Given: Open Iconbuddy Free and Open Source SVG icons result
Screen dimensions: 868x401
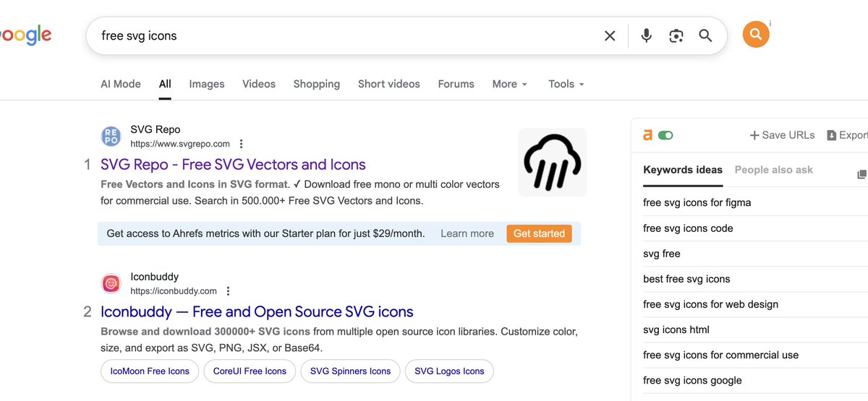Looking at the screenshot, I should [257, 312].
